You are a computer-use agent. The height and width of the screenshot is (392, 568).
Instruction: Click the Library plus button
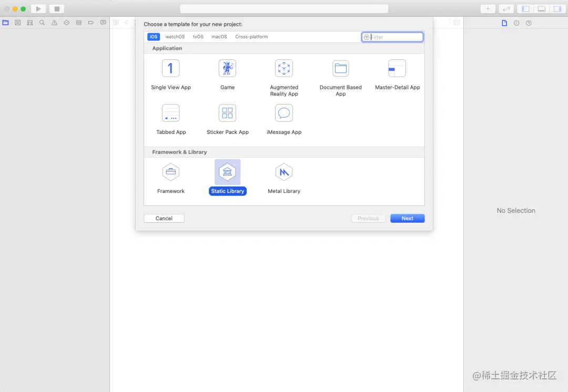click(488, 9)
